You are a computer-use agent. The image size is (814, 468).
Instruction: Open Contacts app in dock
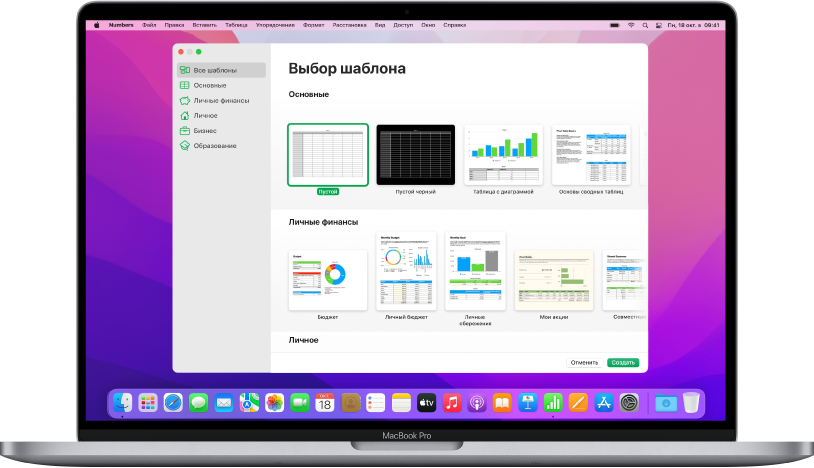click(x=350, y=403)
